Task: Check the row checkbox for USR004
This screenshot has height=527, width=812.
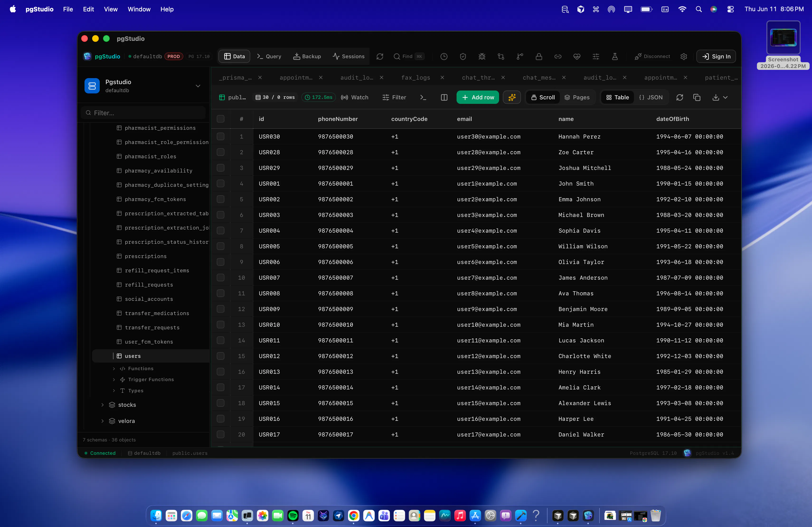Action: pos(221,231)
